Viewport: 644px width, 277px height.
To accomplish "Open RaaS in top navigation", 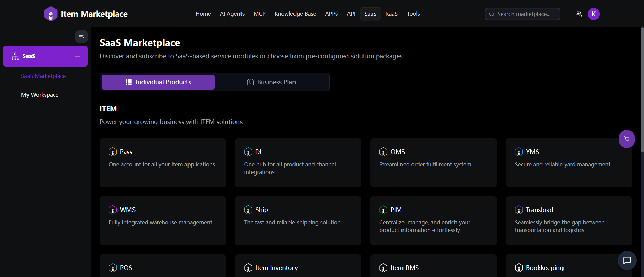I will [391, 14].
